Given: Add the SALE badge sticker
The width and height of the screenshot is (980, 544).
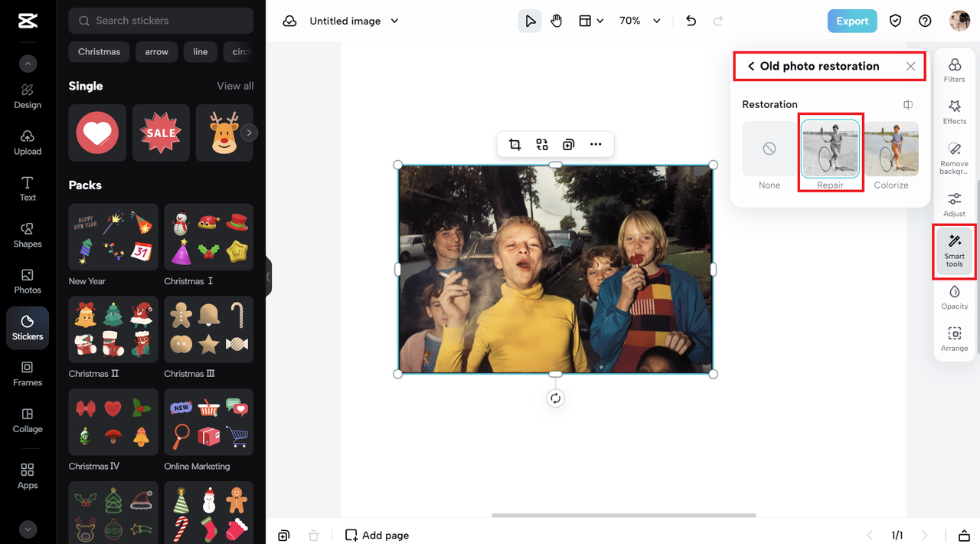Looking at the screenshot, I should click(161, 133).
